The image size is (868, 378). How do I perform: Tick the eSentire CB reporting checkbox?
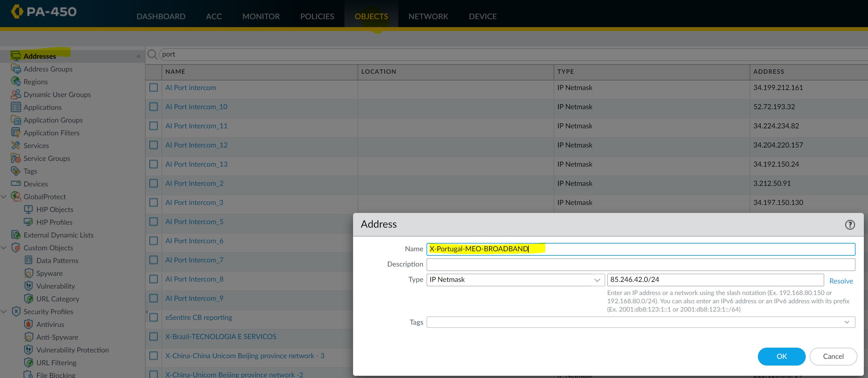click(x=154, y=317)
